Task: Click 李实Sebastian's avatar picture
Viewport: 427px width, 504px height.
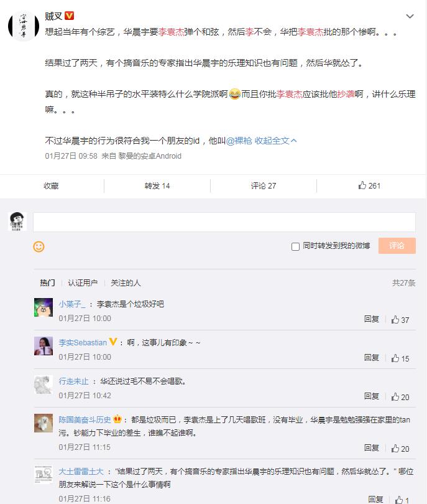Action: tap(43, 346)
